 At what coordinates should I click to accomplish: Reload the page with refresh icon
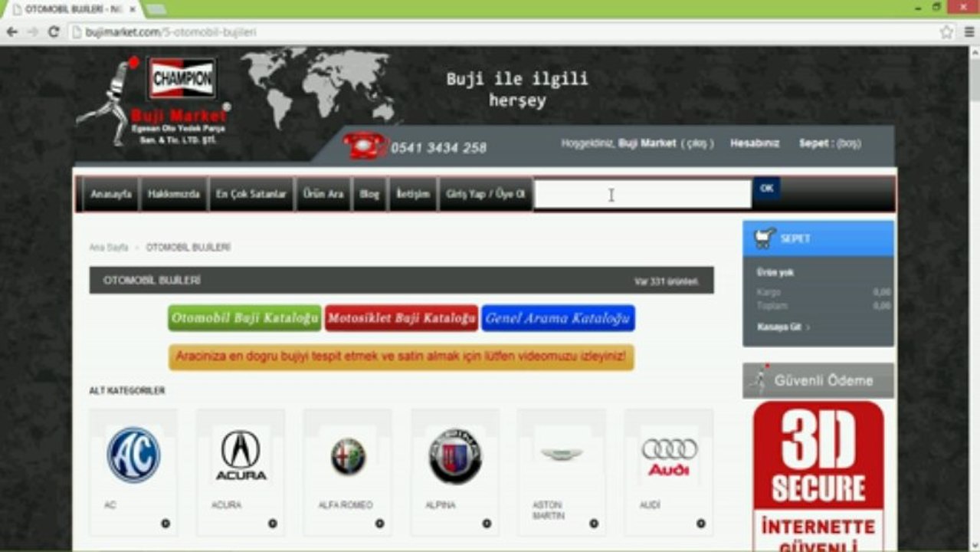tap(54, 32)
